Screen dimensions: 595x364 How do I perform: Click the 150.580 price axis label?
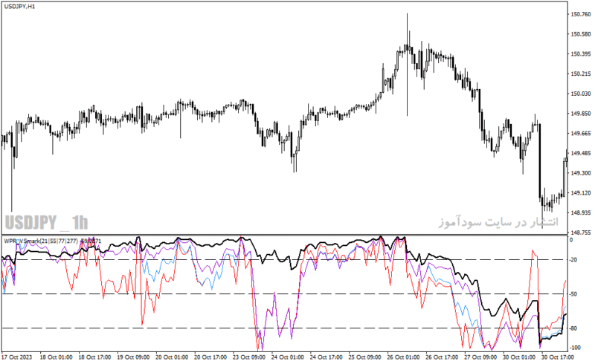pyautogui.click(x=581, y=34)
